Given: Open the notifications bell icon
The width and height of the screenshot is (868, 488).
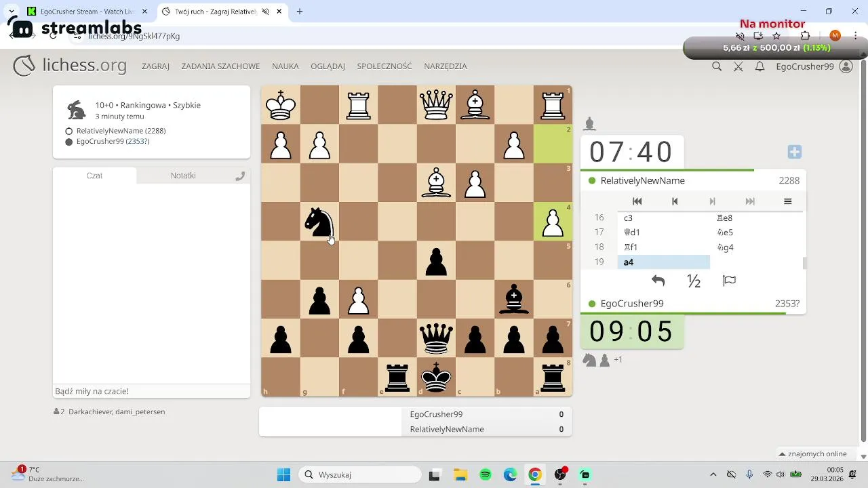Looking at the screenshot, I should point(760,66).
